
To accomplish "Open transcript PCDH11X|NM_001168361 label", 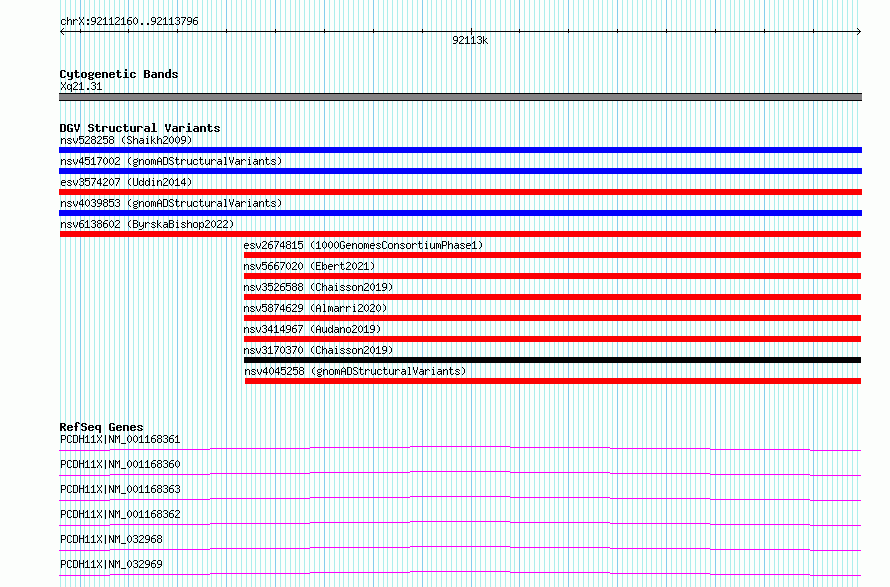I will (x=120, y=439).
